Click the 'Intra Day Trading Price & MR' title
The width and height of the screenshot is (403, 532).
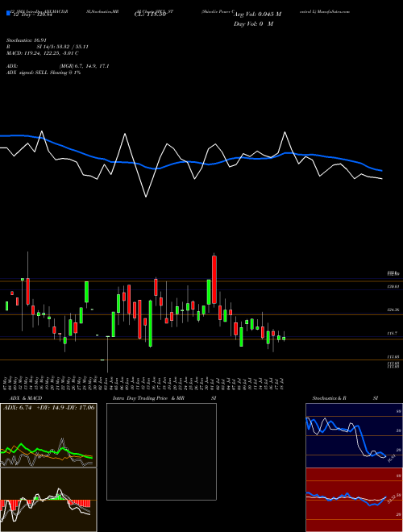(149, 398)
